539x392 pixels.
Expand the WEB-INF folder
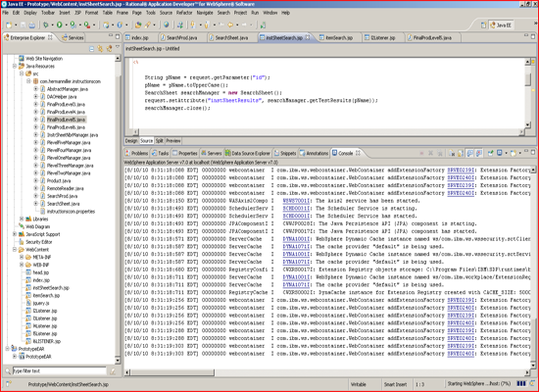pos(22,265)
